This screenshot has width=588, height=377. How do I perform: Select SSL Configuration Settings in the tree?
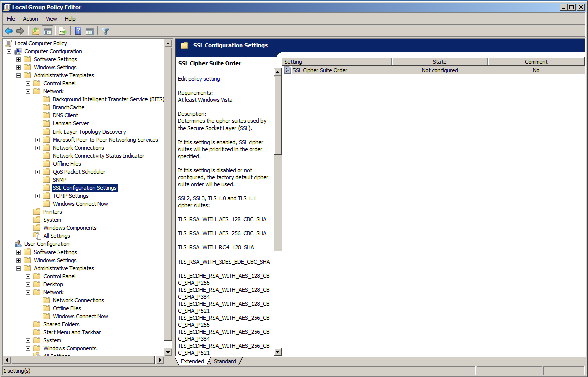[x=85, y=188]
